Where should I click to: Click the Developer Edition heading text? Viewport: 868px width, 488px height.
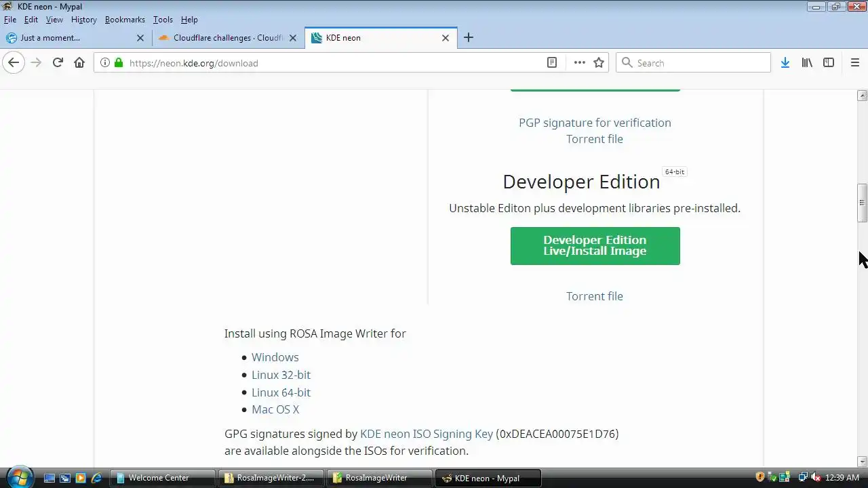(581, 182)
